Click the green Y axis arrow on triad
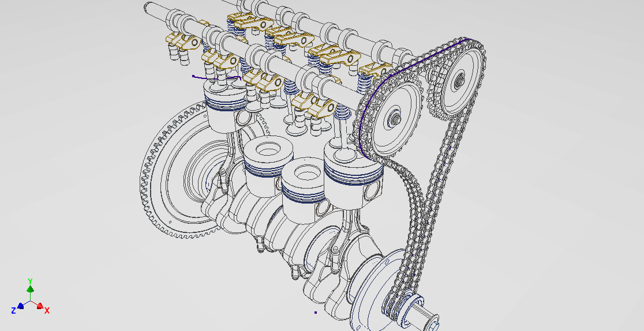This screenshot has width=644, height=331. pyautogui.click(x=30, y=289)
